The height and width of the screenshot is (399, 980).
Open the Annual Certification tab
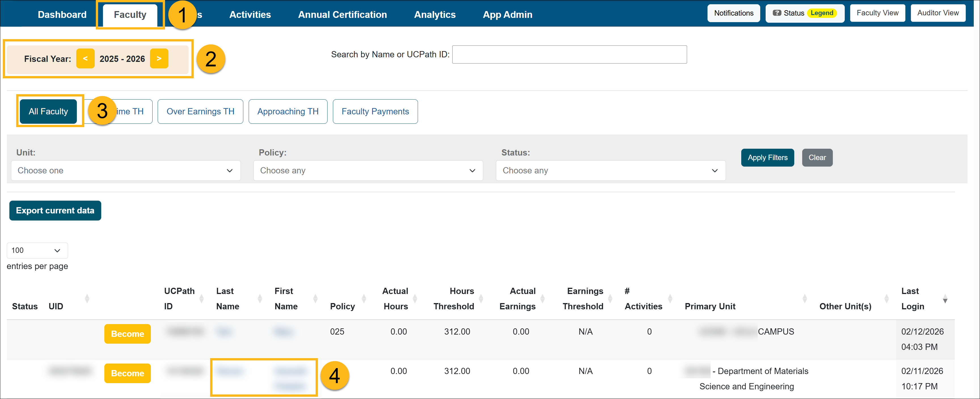pyautogui.click(x=342, y=14)
